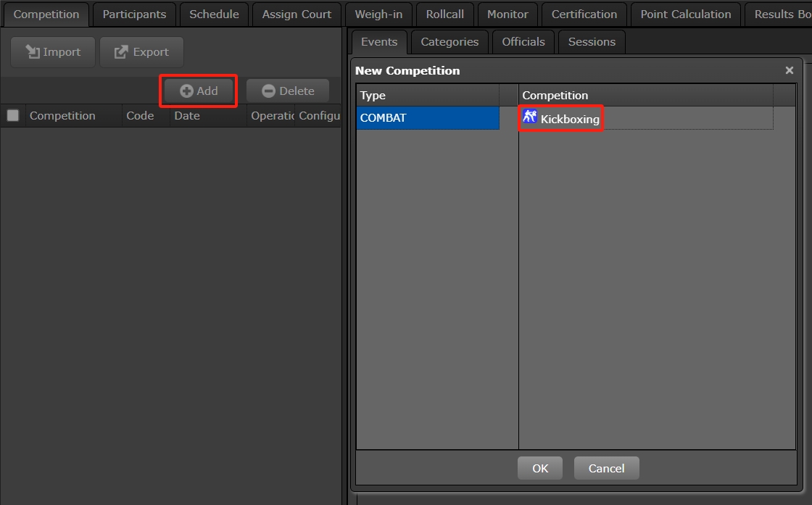Open the Categories sub-tab

pos(449,42)
